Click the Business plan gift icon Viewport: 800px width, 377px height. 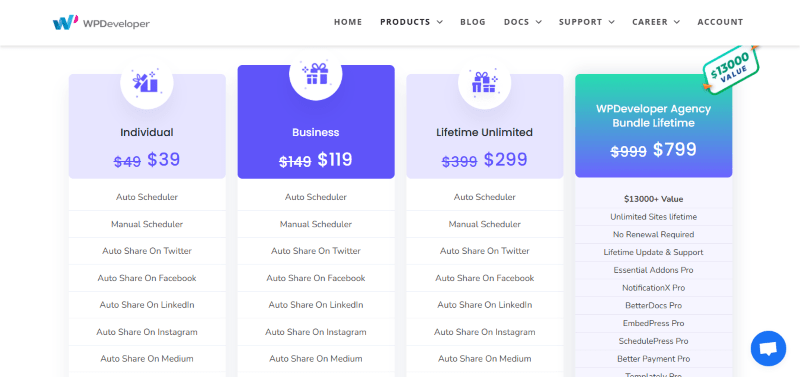pyautogui.click(x=316, y=74)
